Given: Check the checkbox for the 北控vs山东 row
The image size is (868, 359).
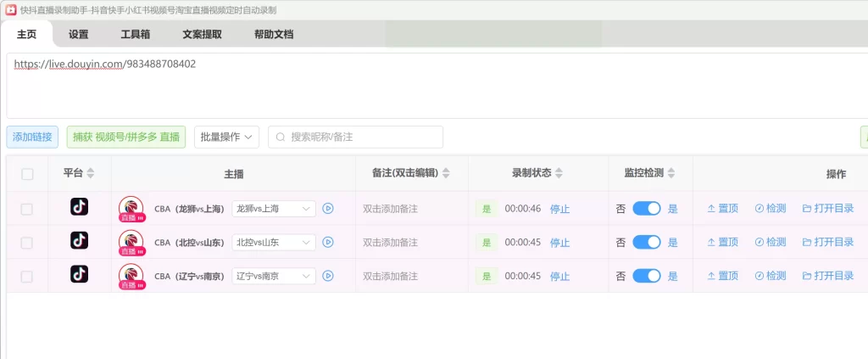Looking at the screenshot, I should (x=27, y=243).
